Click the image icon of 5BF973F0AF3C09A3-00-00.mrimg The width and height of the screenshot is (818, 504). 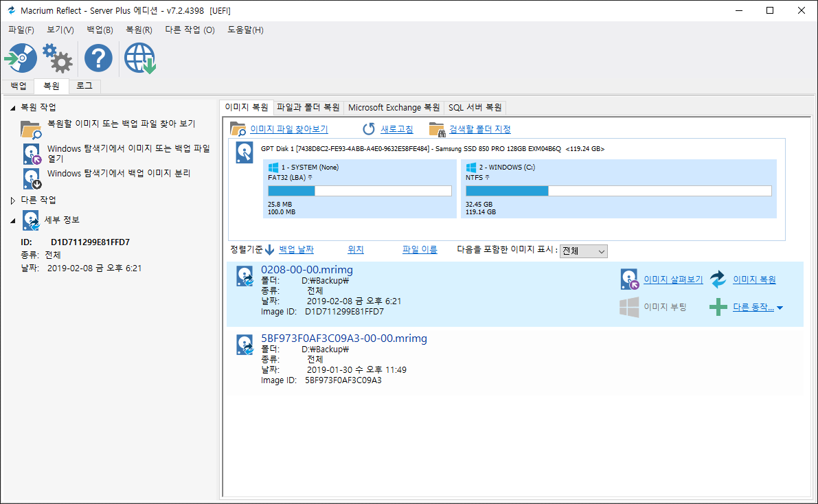[x=245, y=345]
